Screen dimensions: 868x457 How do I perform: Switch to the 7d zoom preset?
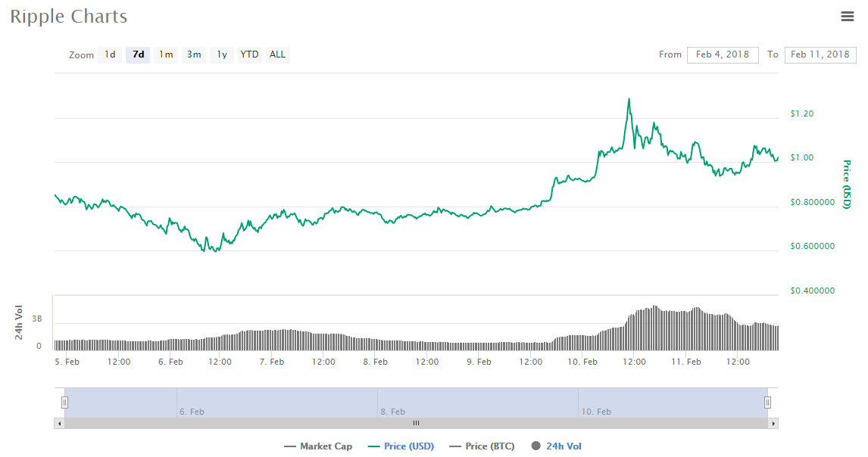tap(137, 54)
